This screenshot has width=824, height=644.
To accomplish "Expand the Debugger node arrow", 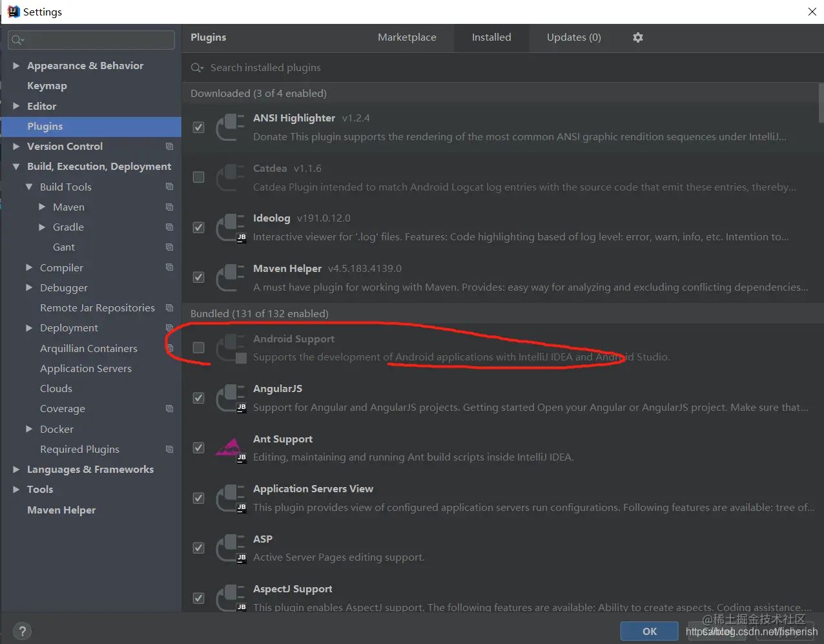I will click(x=29, y=287).
